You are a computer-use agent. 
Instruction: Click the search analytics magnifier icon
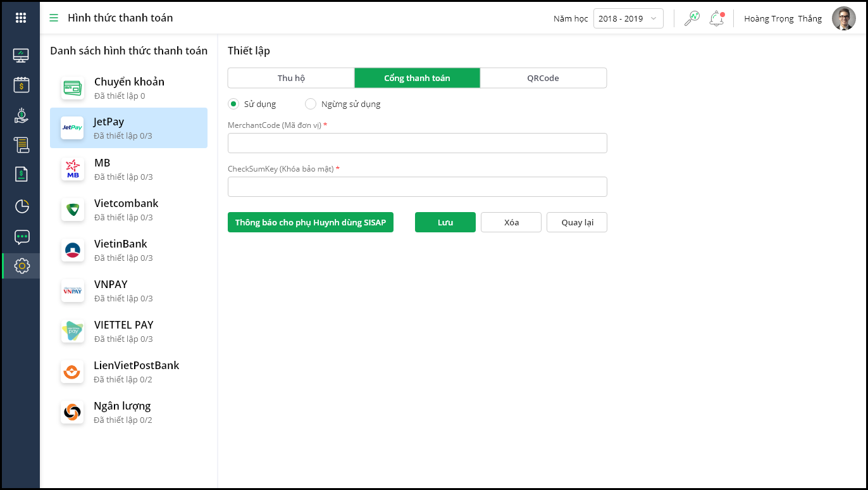pyautogui.click(x=691, y=18)
